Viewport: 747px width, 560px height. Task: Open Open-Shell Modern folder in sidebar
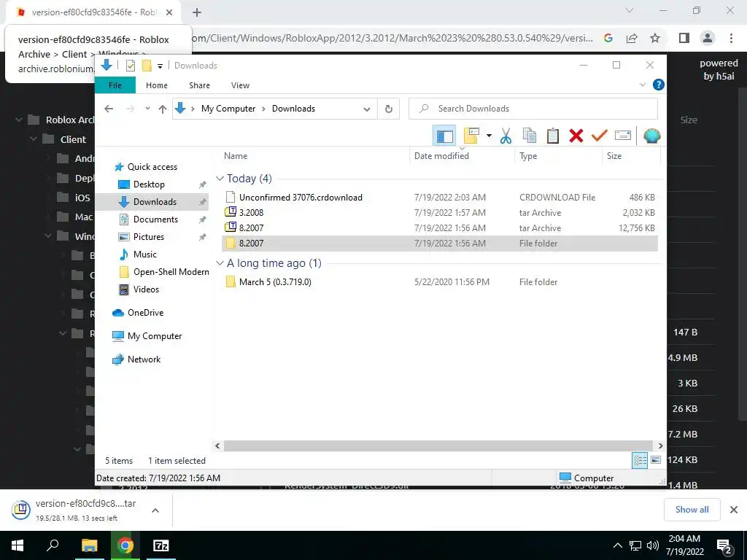pos(171,272)
